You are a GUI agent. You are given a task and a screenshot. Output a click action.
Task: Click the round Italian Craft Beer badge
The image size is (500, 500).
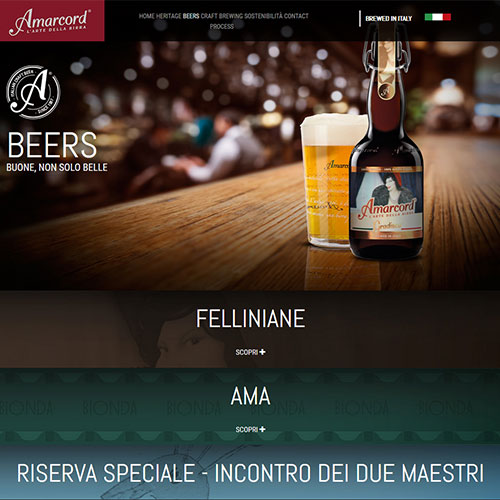click(33, 92)
